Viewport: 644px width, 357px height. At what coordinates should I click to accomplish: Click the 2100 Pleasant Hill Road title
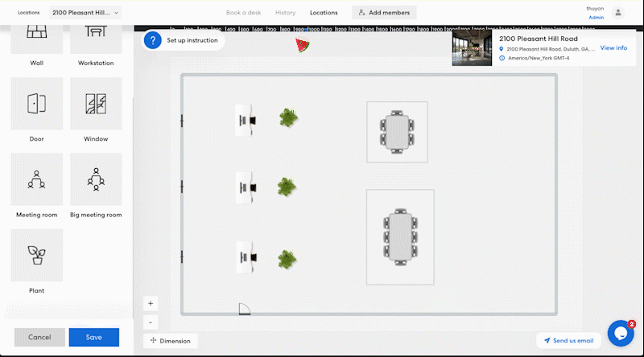click(x=539, y=39)
